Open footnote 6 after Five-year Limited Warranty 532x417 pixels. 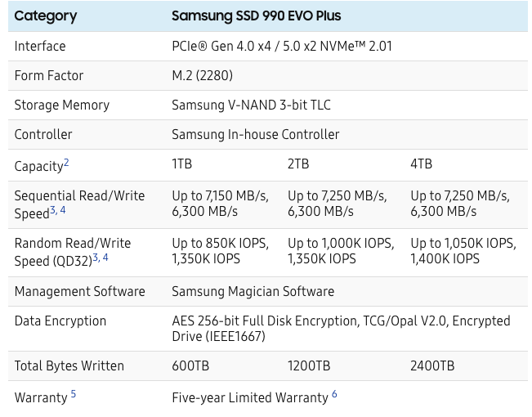click(334, 394)
